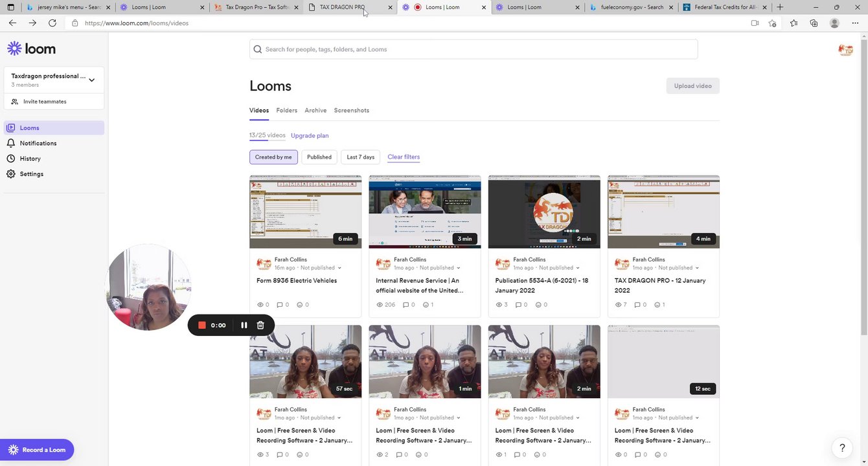Click the browser address bar URL
Image resolution: width=868 pixels, height=466 pixels.
click(137, 23)
